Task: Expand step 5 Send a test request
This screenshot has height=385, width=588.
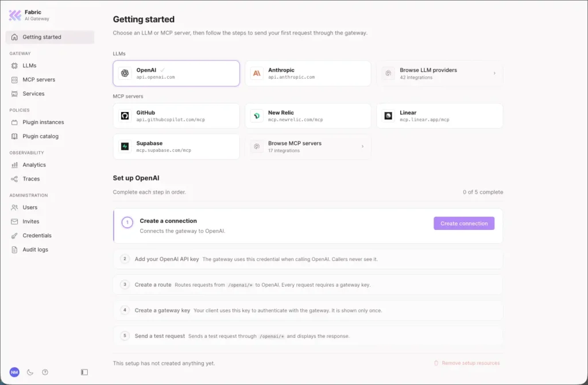Action: tap(308, 336)
